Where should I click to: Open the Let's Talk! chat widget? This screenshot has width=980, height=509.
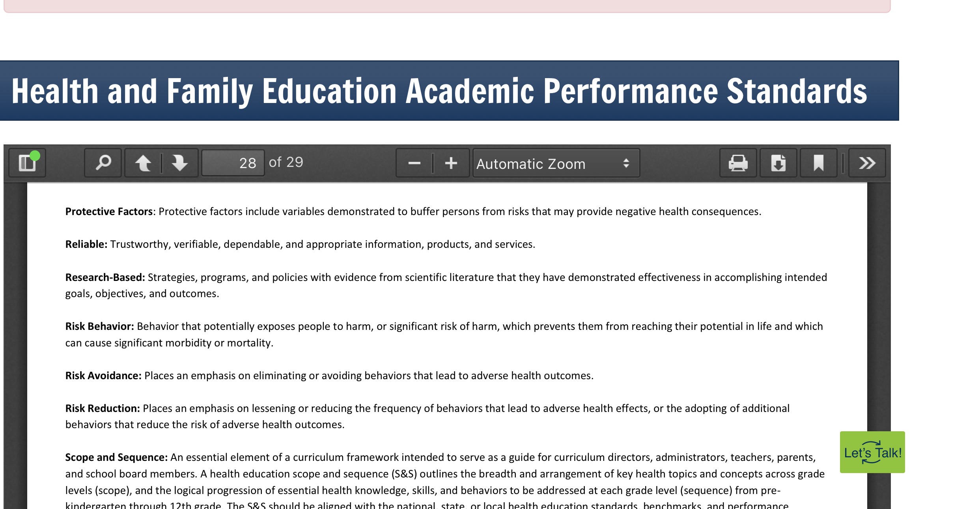(872, 452)
